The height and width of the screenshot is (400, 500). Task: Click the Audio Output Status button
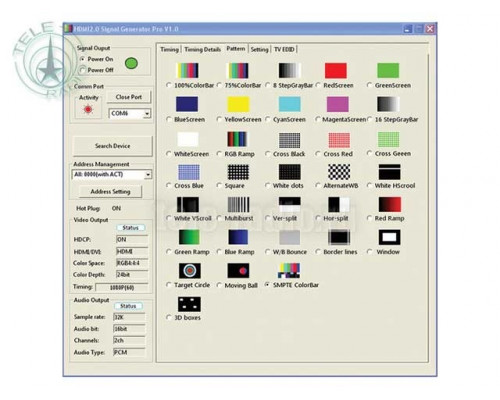point(128,306)
